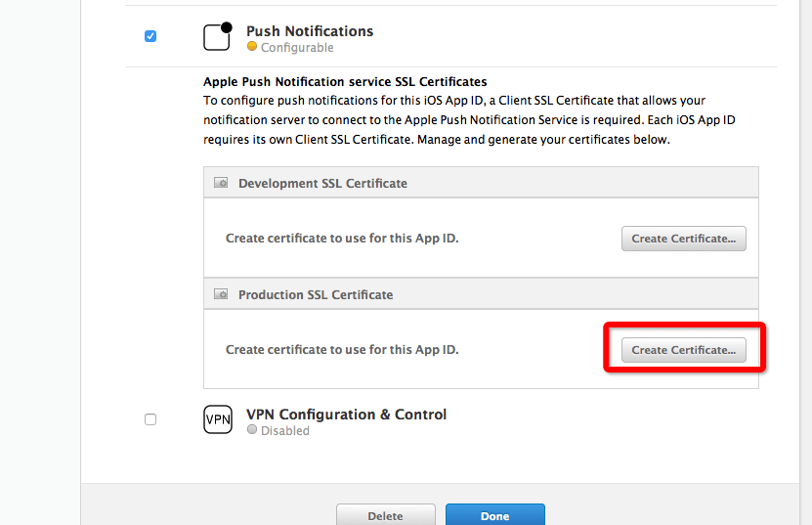Click the Production SSL Certificate header icon
This screenshot has width=812, height=525.
point(221,294)
